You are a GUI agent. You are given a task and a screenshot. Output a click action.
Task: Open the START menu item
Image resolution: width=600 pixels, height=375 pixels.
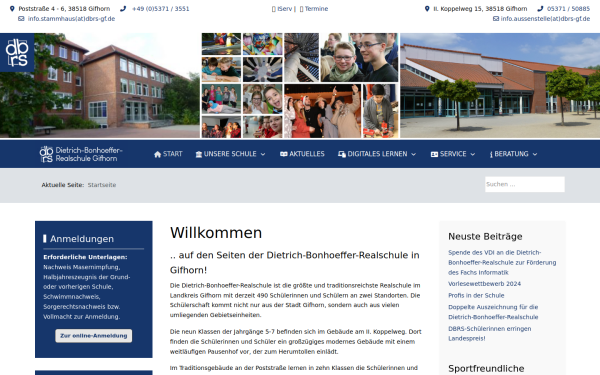tap(168, 154)
